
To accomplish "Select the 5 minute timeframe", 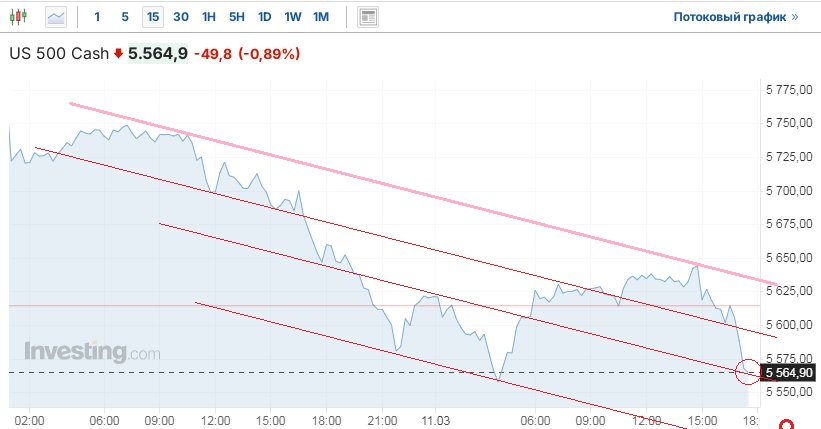I will [x=125, y=17].
